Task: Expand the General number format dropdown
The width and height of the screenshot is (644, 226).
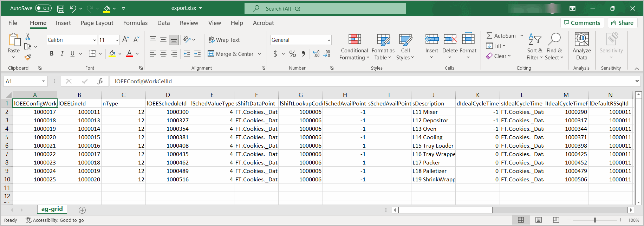Action: [x=329, y=40]
